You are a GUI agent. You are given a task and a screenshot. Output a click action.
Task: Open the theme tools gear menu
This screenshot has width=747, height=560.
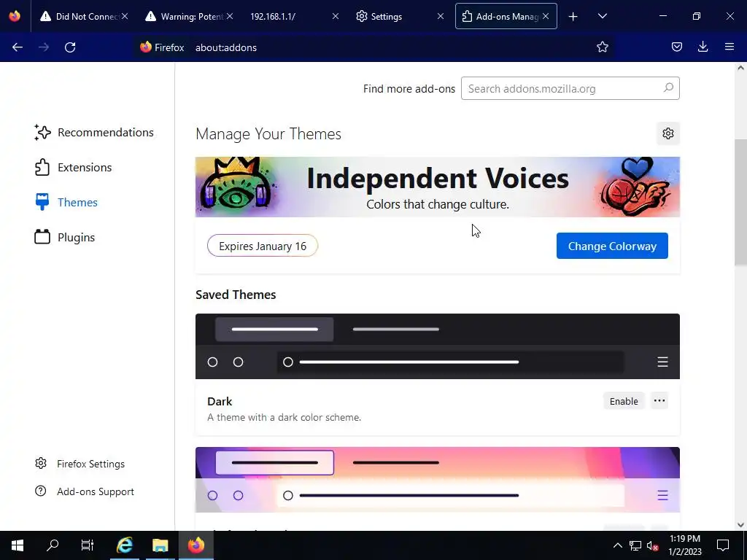pos(668,133)
